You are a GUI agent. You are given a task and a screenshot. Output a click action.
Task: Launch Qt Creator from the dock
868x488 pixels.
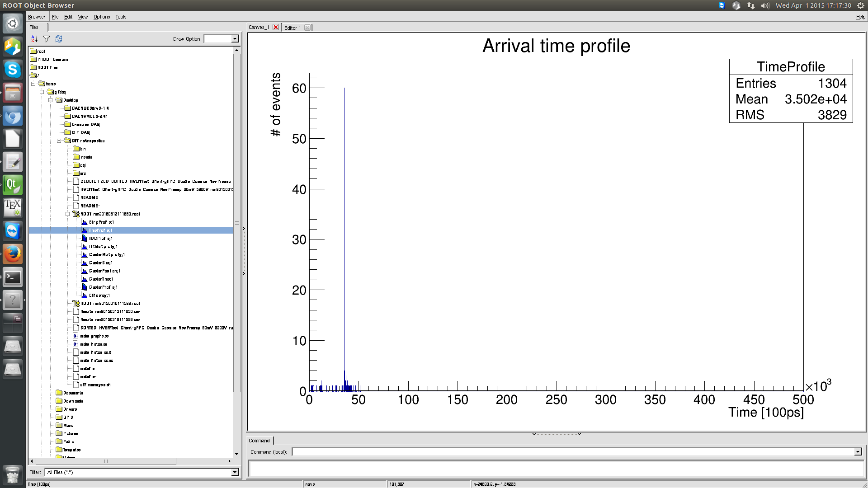pos(12,185)
